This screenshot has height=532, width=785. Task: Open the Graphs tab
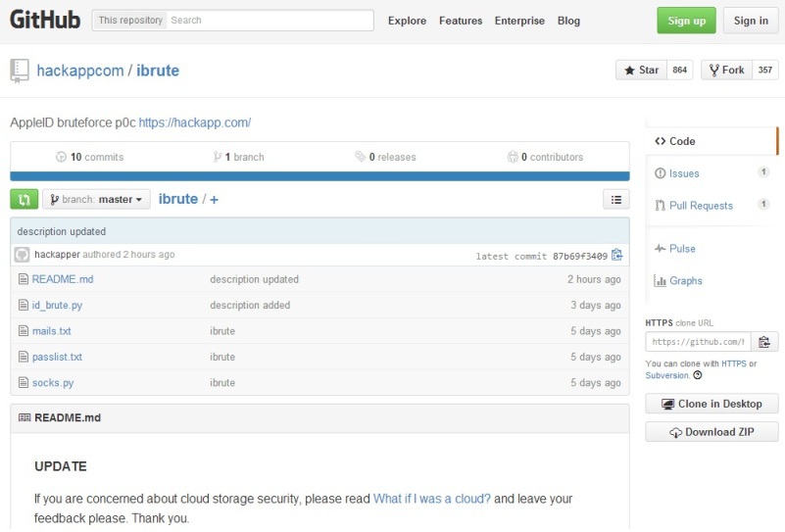(x=711, y=281)
